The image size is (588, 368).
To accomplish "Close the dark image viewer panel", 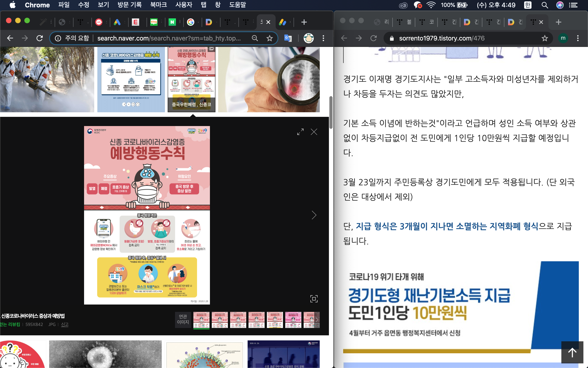I will point(314,132).
